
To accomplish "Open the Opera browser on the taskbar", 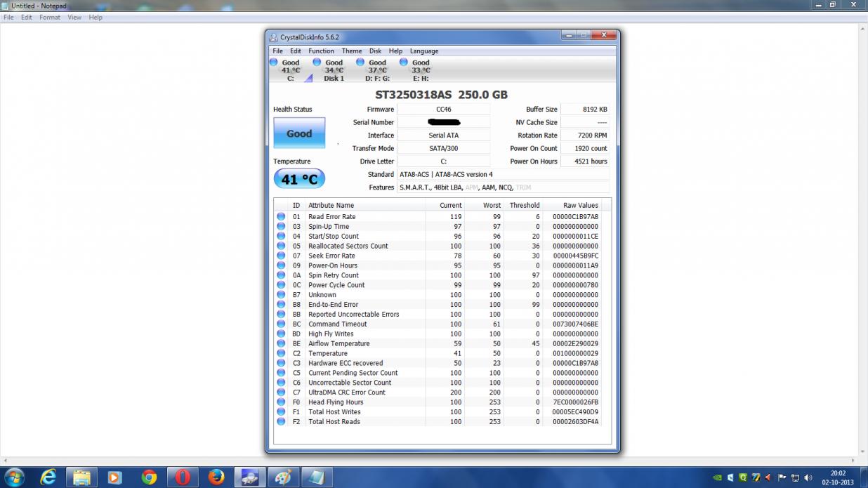I will click(183, 477).
